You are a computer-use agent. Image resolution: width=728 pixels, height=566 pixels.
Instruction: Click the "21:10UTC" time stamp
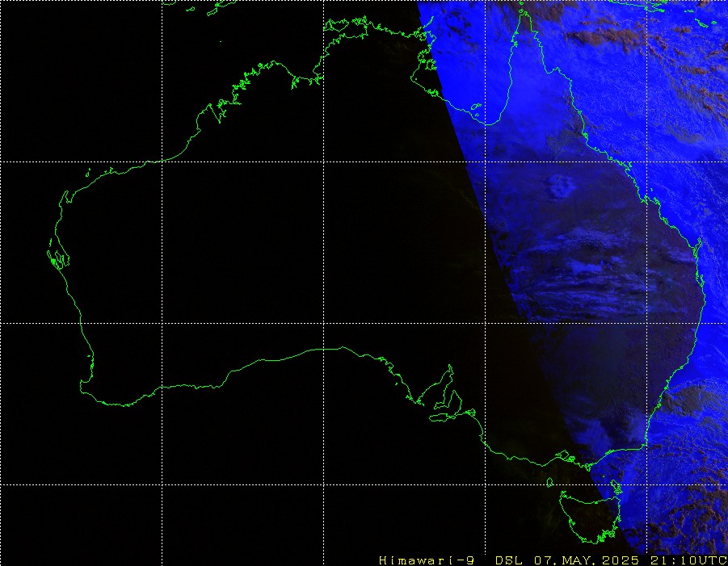click(x=688, y=560)
